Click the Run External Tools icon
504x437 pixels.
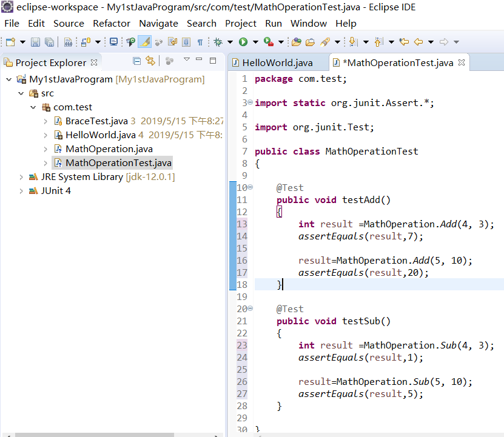[269, 42]
